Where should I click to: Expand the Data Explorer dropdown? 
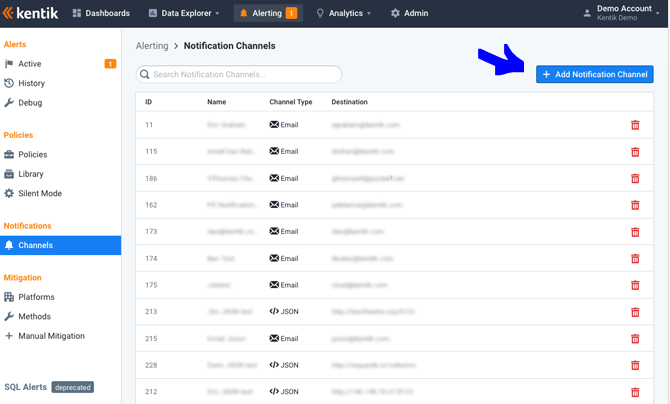pyautogui.click(x=186, y=14)
